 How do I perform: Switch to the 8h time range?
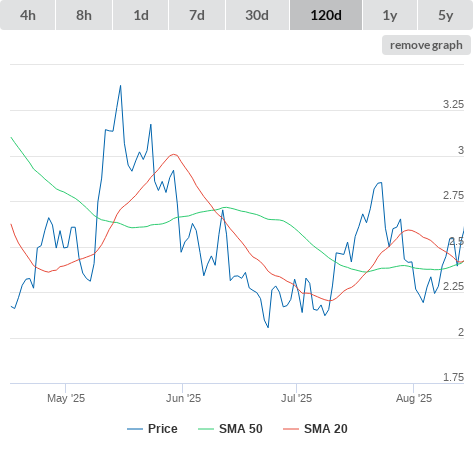84,15
